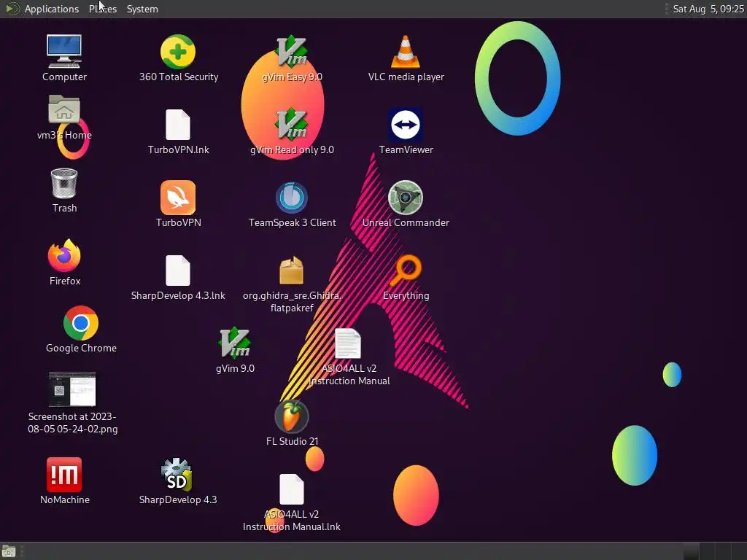Viewport: 747px width, 560px height.
Task: Select the SharpDevelop 4.3 gear icon
Action: (x=178, y=475)
